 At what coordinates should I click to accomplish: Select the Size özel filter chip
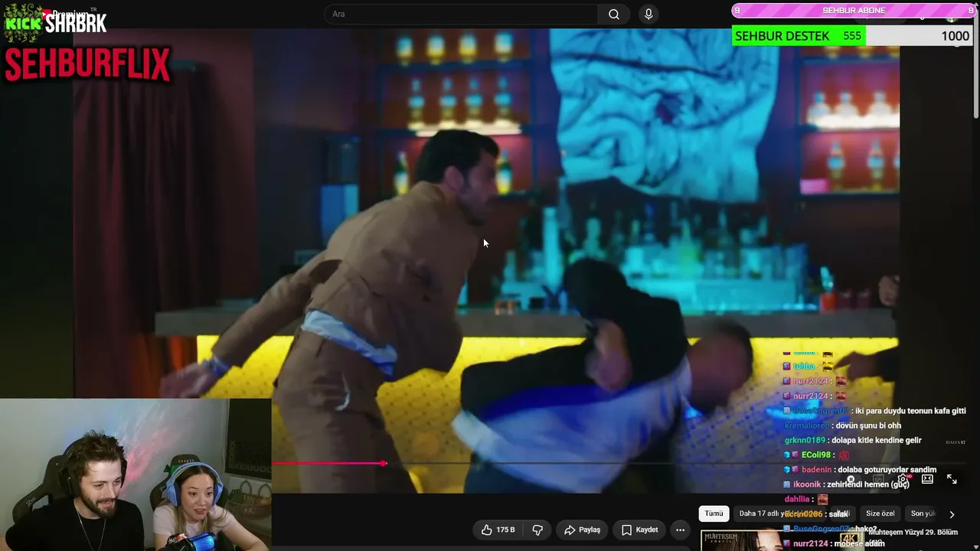[880, 514]
